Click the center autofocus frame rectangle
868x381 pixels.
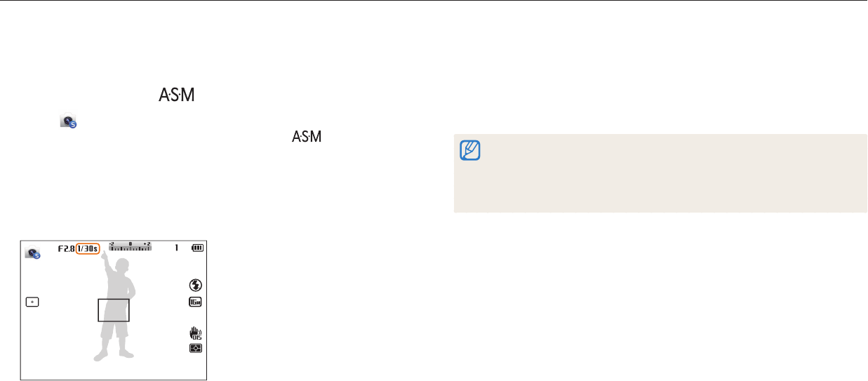coord(114,309)
